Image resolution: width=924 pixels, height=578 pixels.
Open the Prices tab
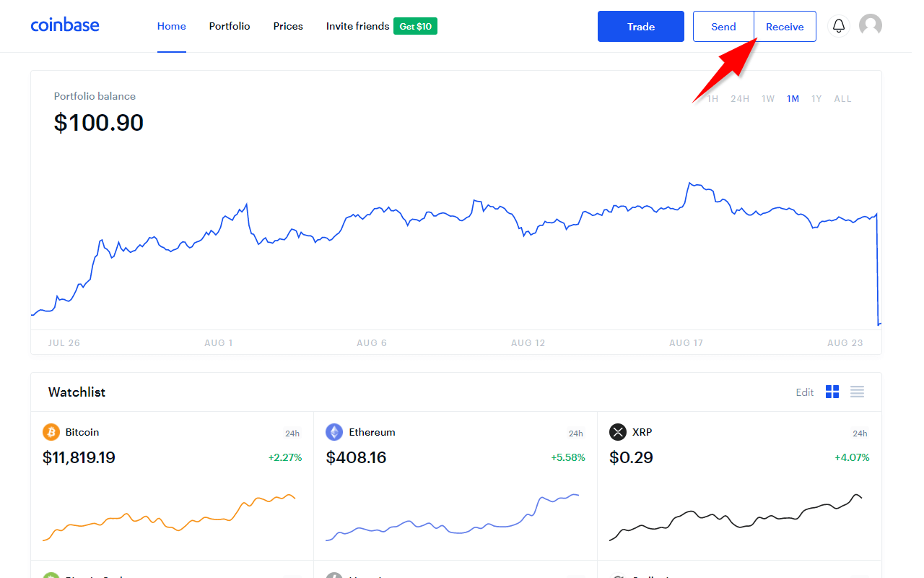(x=288, y=26)
